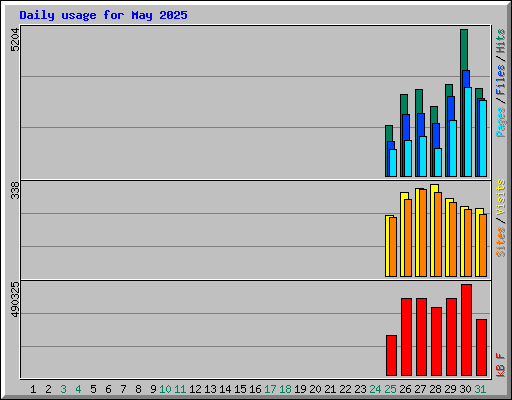Click the red KB bar for day 31
Screen dimensions: 512x400
click(481, 348)
